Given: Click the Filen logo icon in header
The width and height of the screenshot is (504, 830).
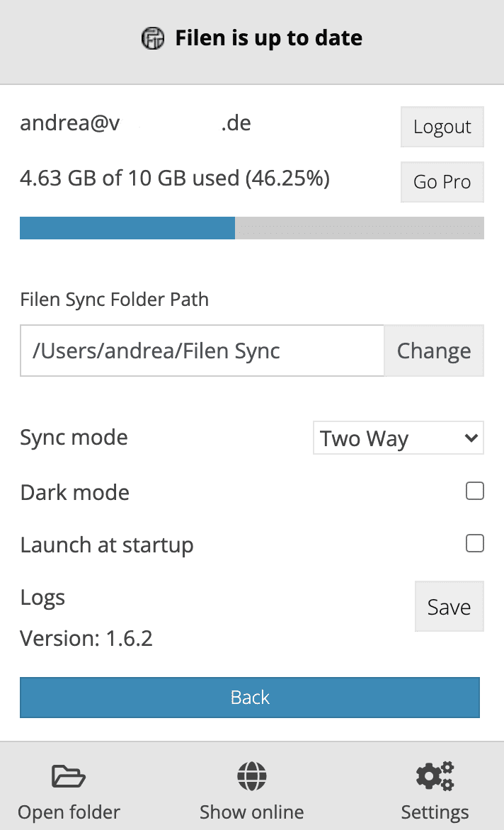Looking at the screenshot, I should 152,38.
